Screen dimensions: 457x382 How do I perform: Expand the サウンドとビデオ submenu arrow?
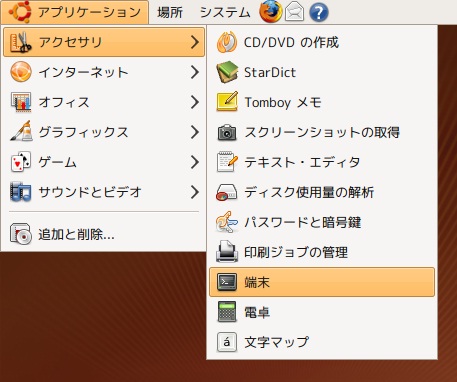coord(195,192)
